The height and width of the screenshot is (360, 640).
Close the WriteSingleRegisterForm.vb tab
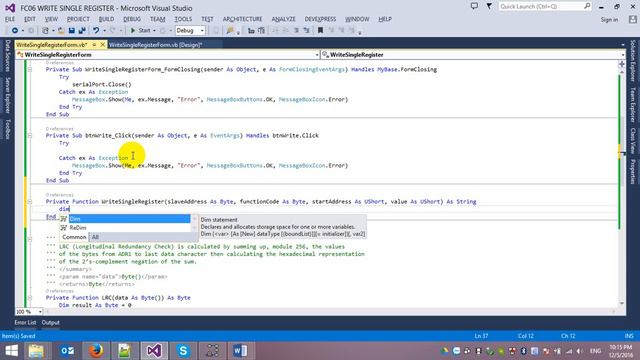[x=102, y=44]
